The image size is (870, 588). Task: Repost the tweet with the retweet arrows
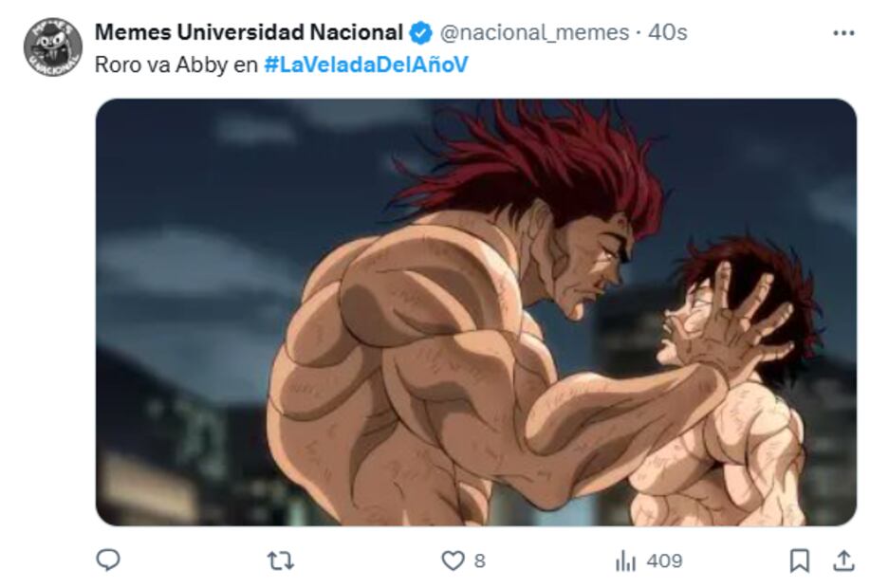click(x=280, y=560)
